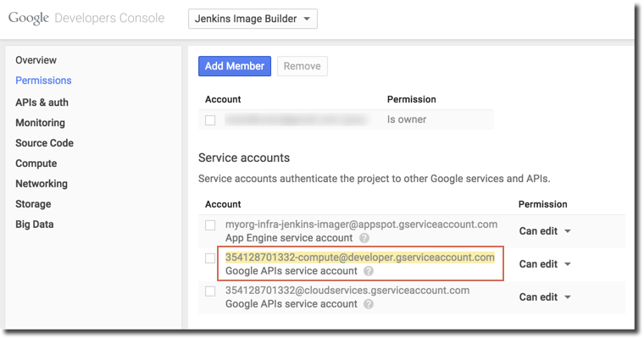The image size is (644, 338).
Task: Open help icon beside the cloudservices account
Action: 369,304
